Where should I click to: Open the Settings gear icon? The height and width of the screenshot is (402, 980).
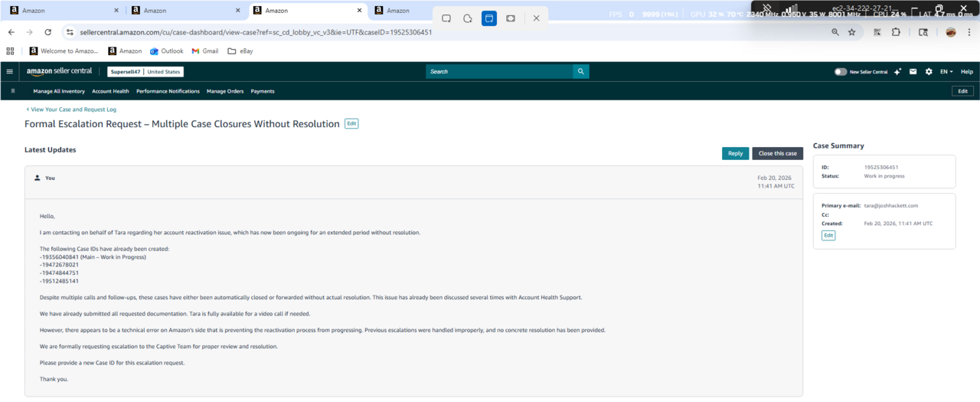point(929,71)
